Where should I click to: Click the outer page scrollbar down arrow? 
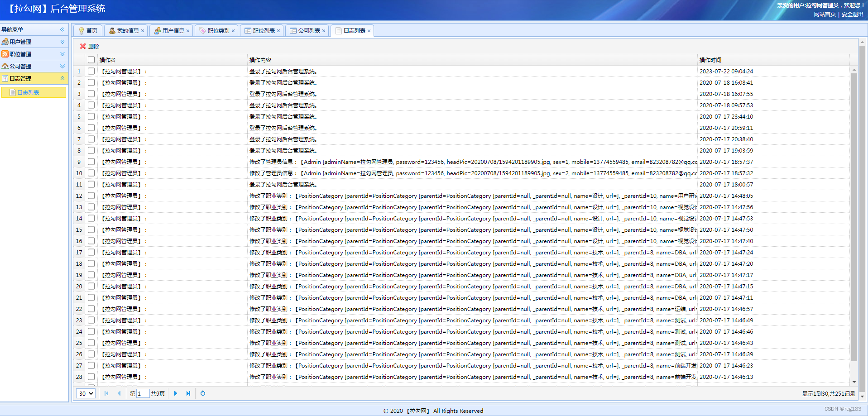[x=863, y=396]
